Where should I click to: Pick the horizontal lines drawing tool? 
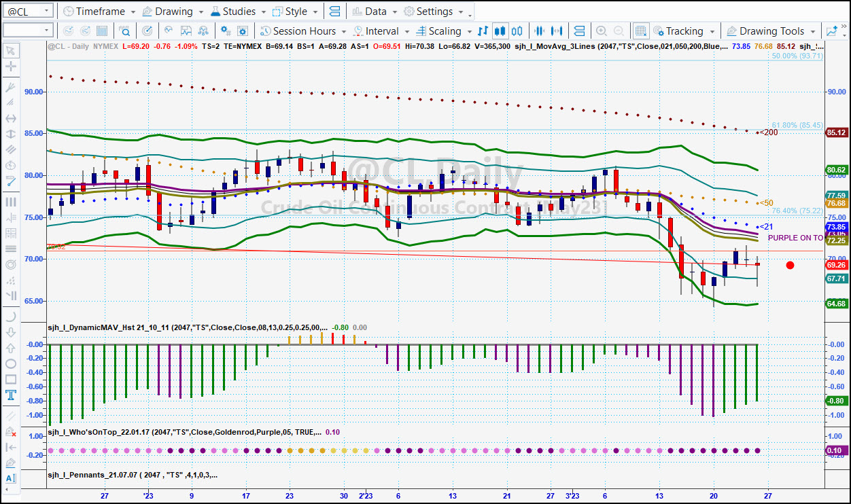(x=11, y=249)
